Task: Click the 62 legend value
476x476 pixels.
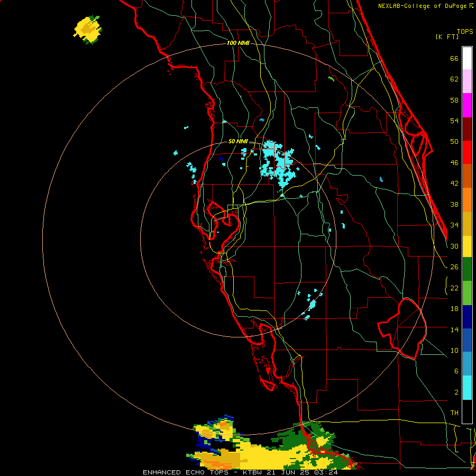Action: (x=454, y=79)
